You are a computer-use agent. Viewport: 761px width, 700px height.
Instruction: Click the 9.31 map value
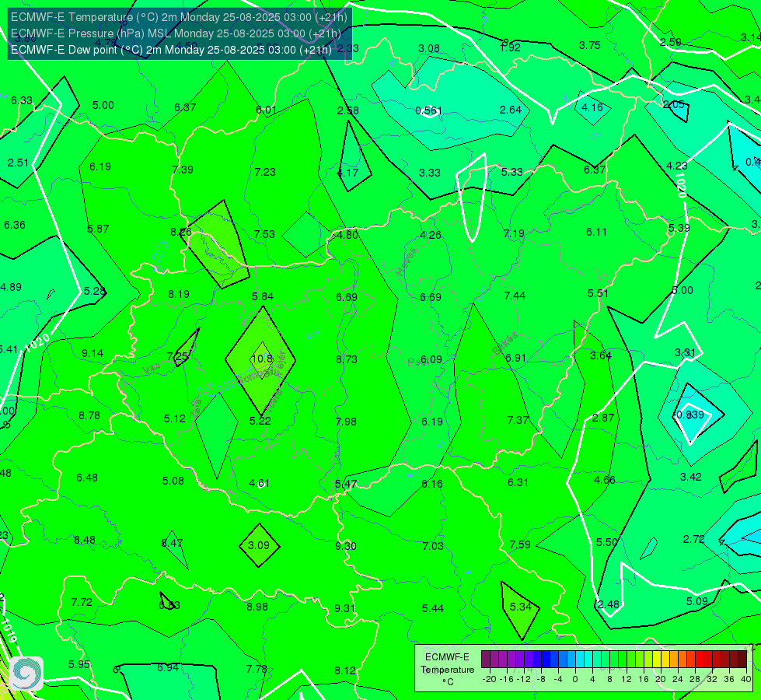[344, 607]
